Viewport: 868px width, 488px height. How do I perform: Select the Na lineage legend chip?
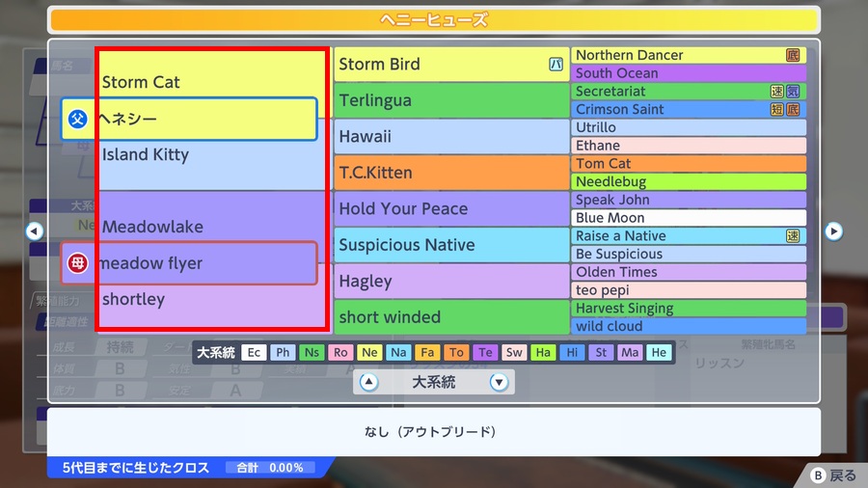coord(398,352)
